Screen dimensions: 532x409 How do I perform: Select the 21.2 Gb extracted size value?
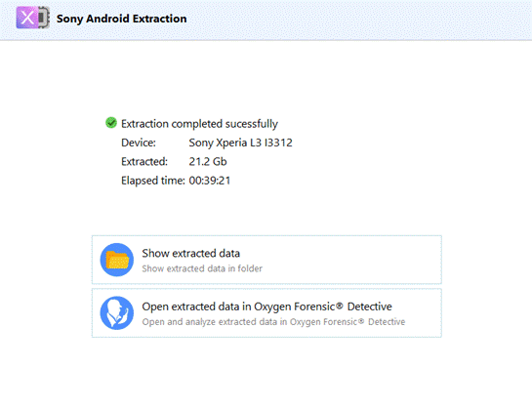tap(208, 162)
